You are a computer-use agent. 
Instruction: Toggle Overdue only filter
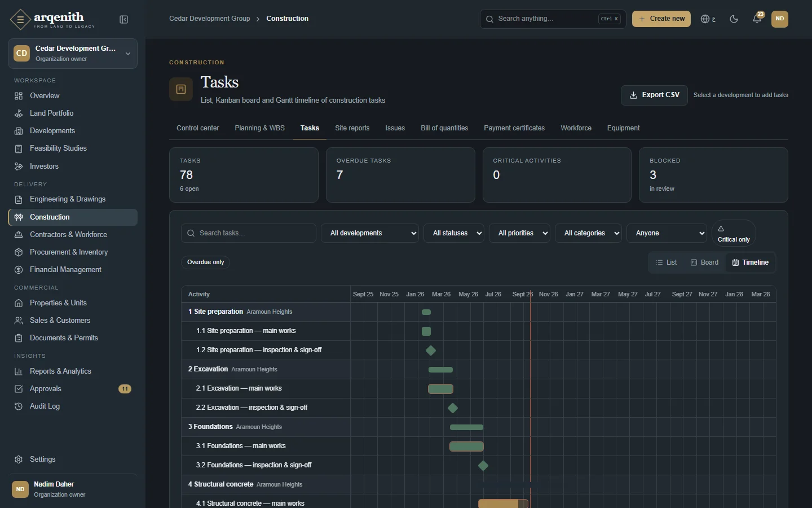(x=206, y=262)
